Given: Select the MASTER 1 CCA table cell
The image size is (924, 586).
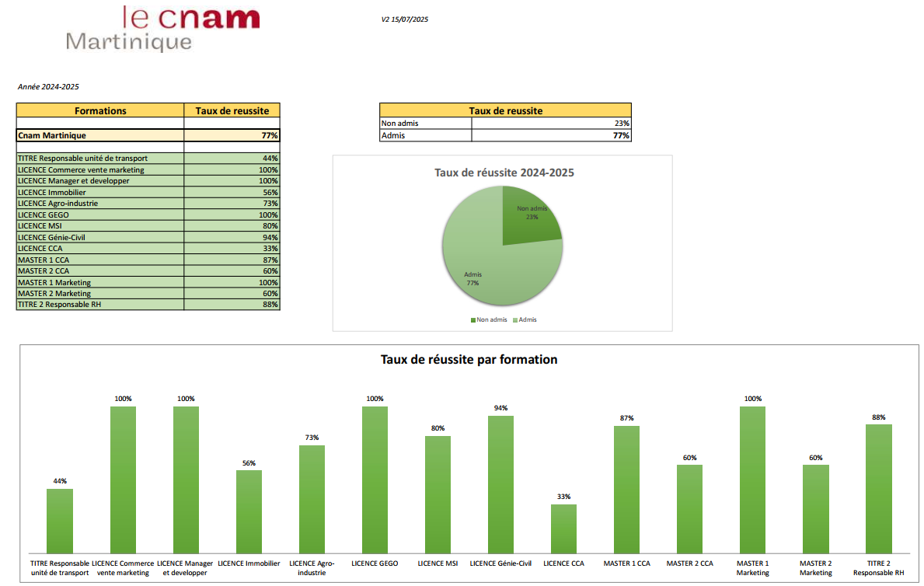Looking at the screenshot, I should pos(100,260).
